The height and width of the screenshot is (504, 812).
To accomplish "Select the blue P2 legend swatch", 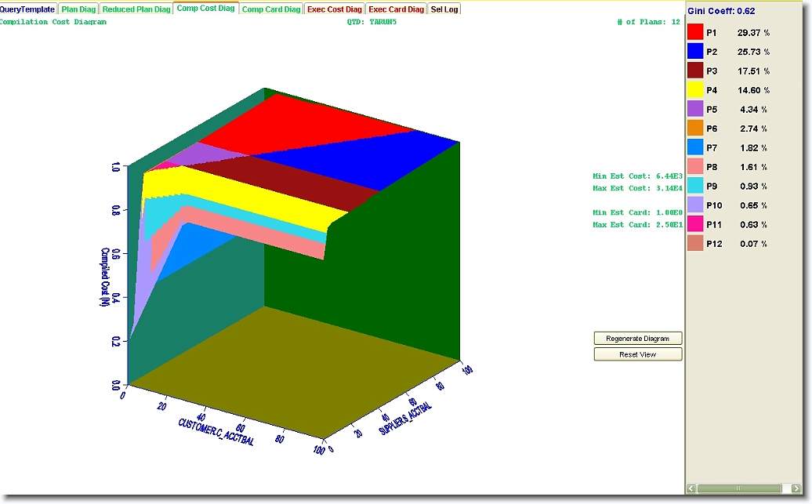I will tap(695, 52).
